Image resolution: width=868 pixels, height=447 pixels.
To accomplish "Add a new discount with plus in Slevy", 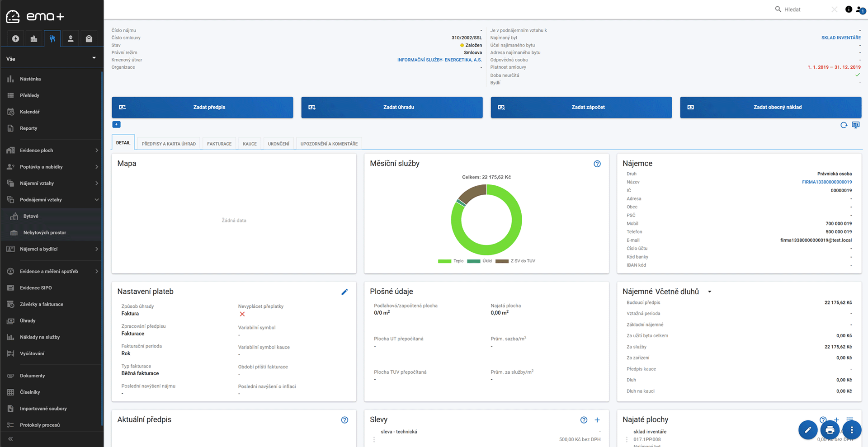I will (597, 420).
